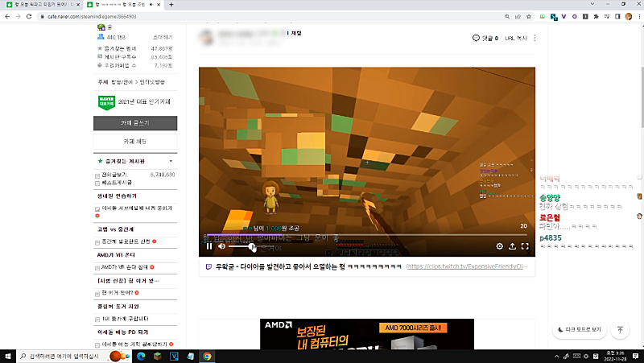Click the share page icon in address bar
Screen dimensions: 644x363
pyautogui.click(x=518, y=16)
